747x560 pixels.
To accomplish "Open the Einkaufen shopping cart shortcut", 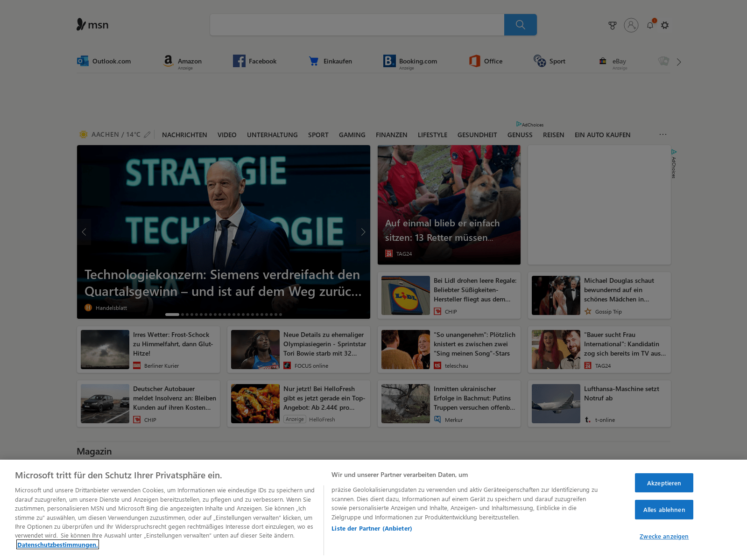I will (x=330, y=61).
